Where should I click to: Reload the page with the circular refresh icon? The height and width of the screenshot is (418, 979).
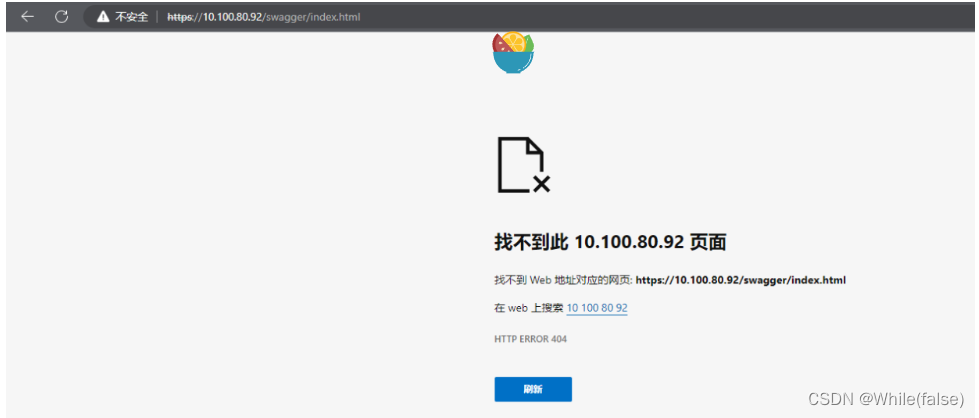[61, 17]
